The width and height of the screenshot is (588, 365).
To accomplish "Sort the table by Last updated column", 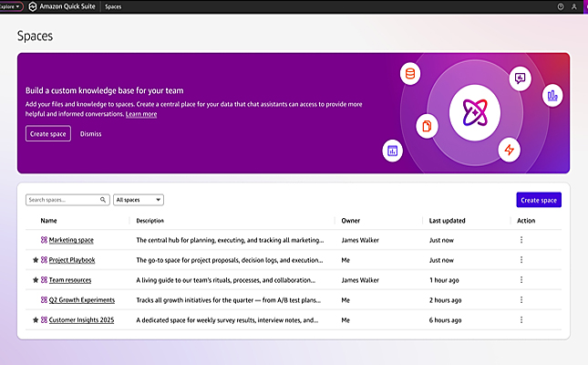I will click(x=447, y=221).
